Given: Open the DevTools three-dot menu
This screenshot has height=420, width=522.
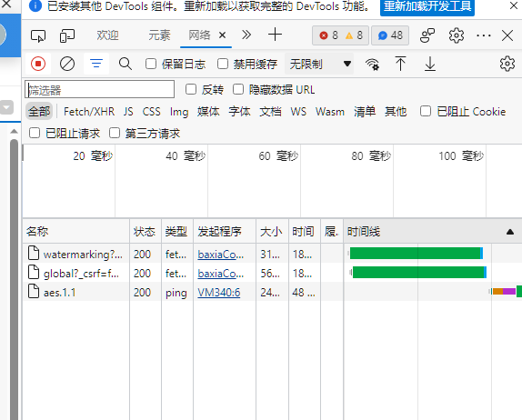Looking at the screenshot, I should pos(483,35).
